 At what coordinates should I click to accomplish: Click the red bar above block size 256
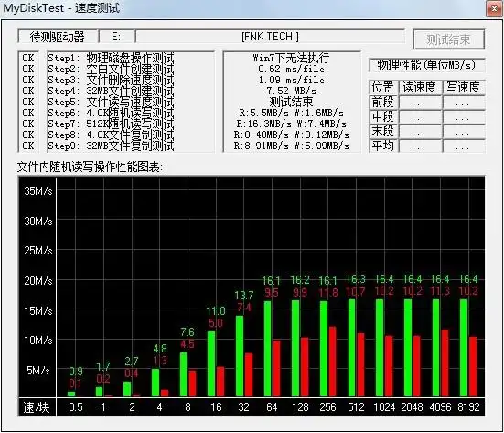point(332,362)
